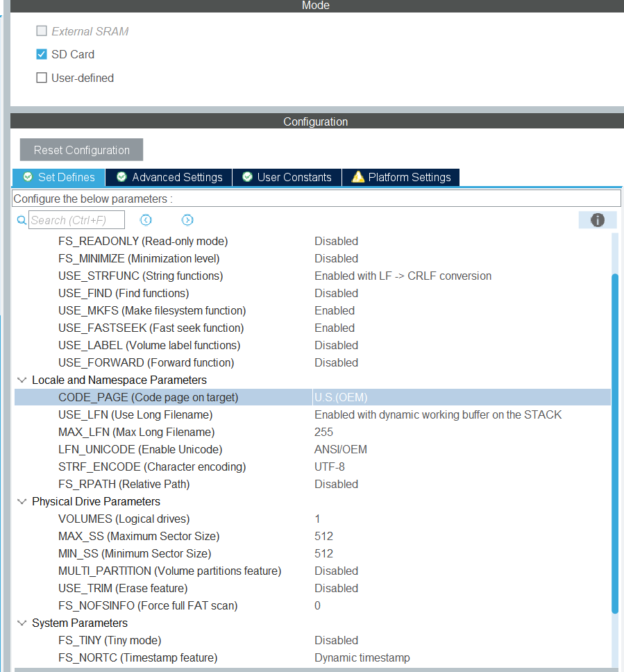This screenshot has height=672, width=624.
Task: Open CODE_PAGE value U.S.(OEM) dropdown
Action: click(462, 397)
